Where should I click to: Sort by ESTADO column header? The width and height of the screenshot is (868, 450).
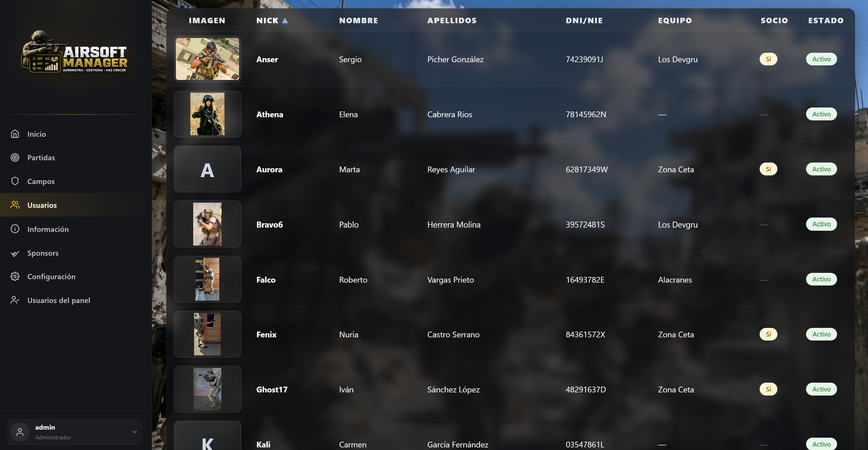[826, 21]
